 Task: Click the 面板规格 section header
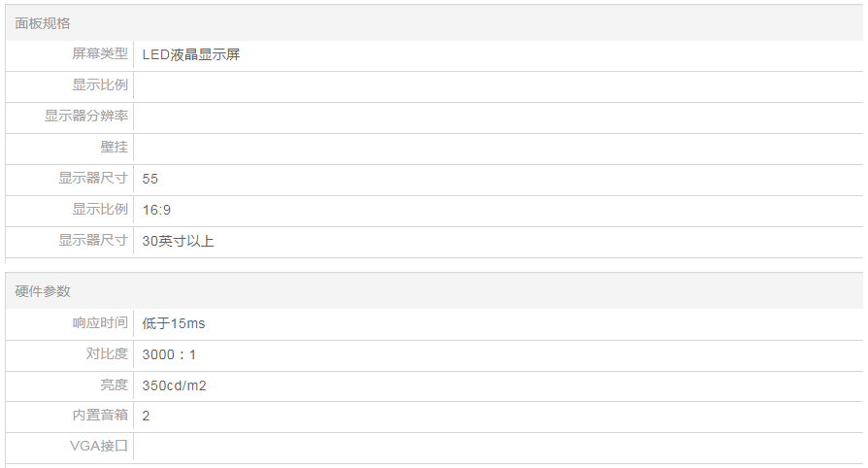[43, 23]
